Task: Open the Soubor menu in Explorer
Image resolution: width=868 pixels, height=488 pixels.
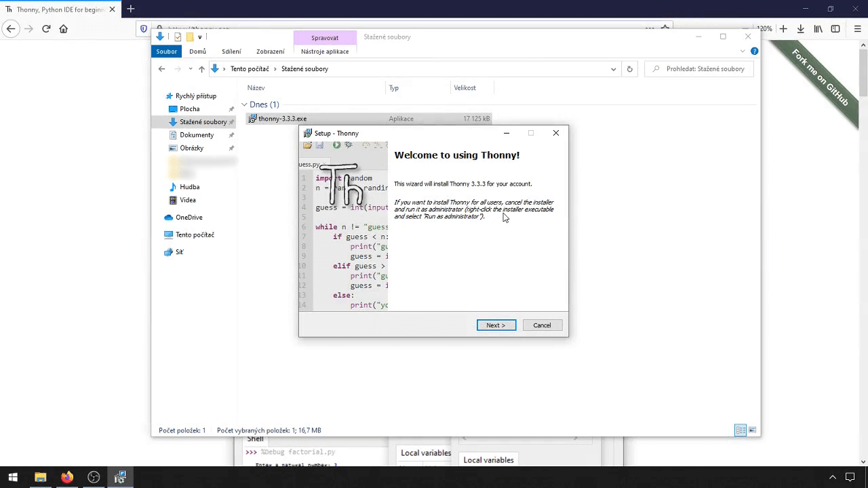Action: click(x=166, y=52)
